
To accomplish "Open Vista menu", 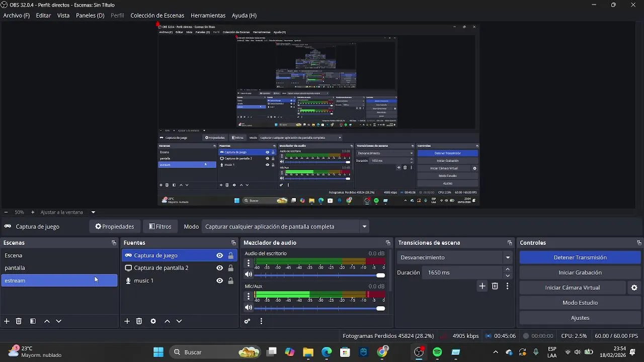I will 63,16.
